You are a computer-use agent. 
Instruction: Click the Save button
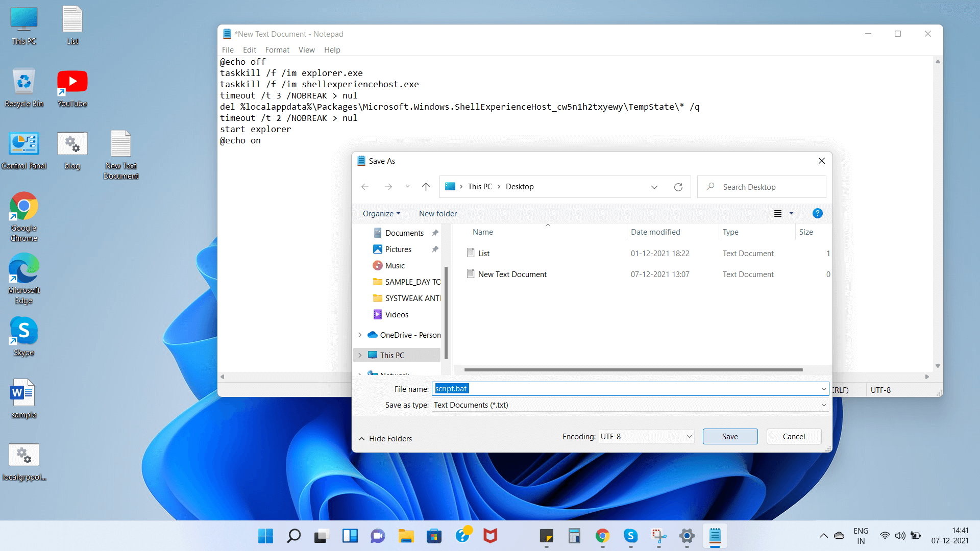[x=729, y=436]
